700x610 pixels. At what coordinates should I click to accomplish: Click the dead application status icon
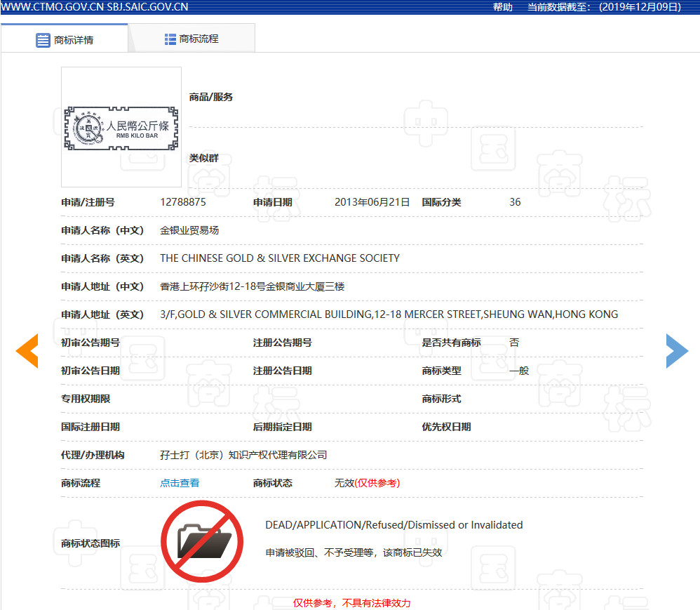point(202,541)
